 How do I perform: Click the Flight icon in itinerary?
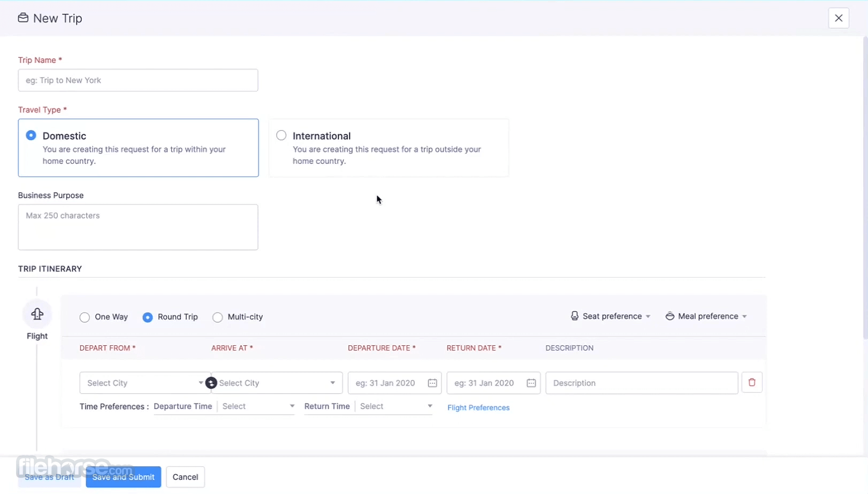(x=37, y=314)
